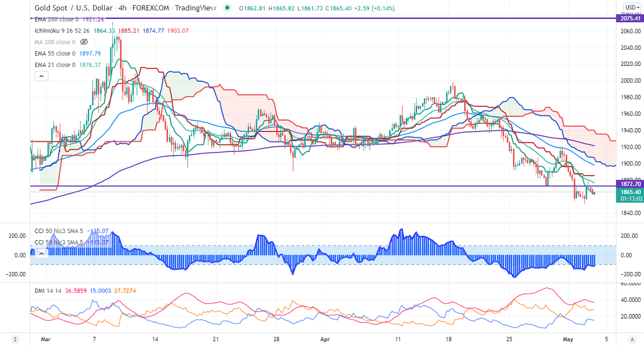Image resolution: width=644 pixels, height=345 pixels.
Task: Collapse the CCI pane indicator legend
Action: (x=42, y=254)
